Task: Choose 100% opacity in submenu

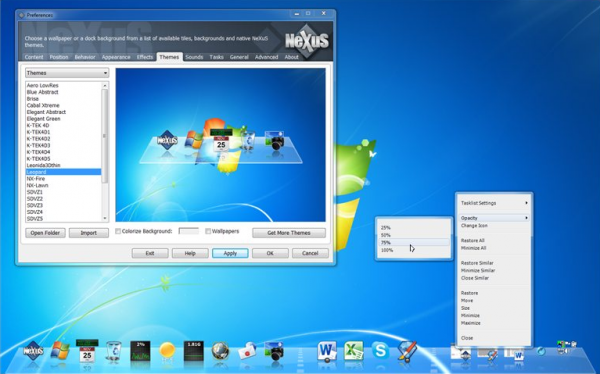Action: click(x=413, y=250)
